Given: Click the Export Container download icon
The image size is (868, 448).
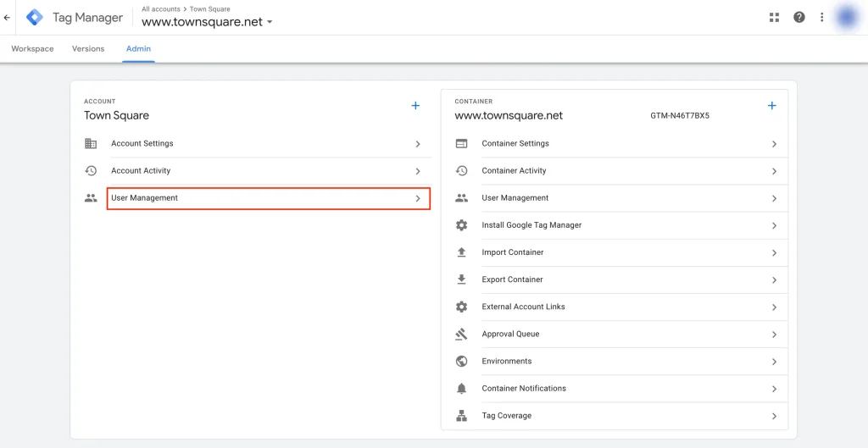Looking at the screenshot, I should click(461, 279).
